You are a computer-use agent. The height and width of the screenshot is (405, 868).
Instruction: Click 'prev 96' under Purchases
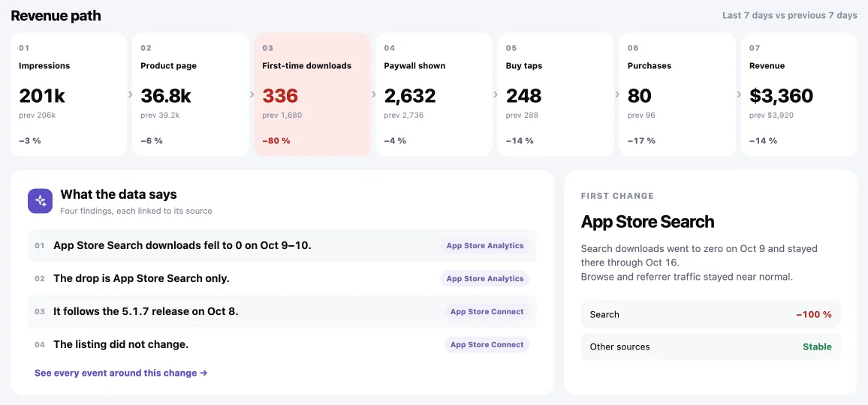click(x=642, y=115)
